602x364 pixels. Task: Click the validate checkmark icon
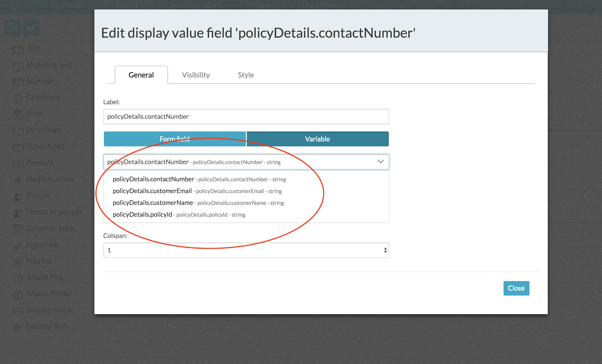click(31, 27)
